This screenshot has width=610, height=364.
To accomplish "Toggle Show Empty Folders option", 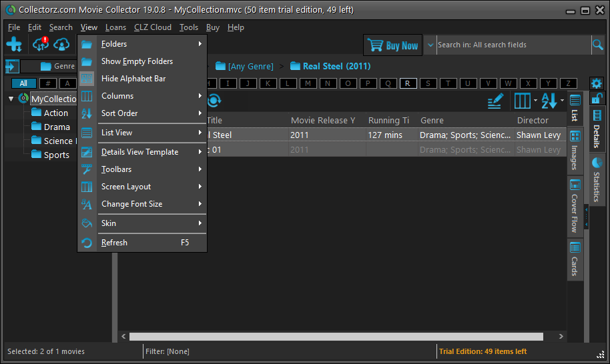I will [x=137, y=61].
